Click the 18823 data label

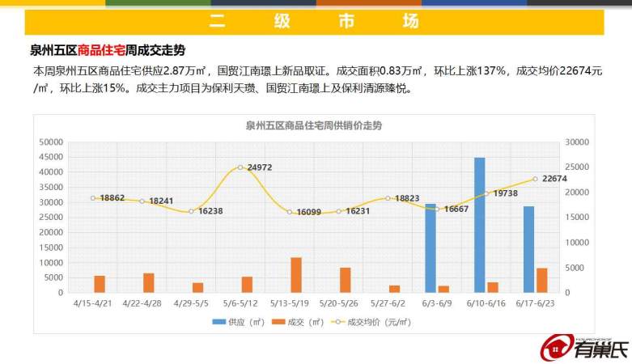click(407, 198)
